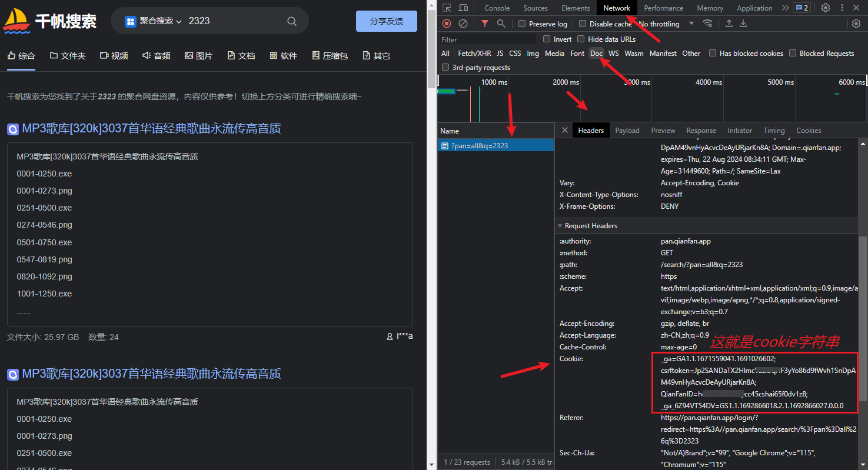Open the Memory tab
Image resolution: width=868 pixels, height=470 pixels.
(x=710, y=8)
